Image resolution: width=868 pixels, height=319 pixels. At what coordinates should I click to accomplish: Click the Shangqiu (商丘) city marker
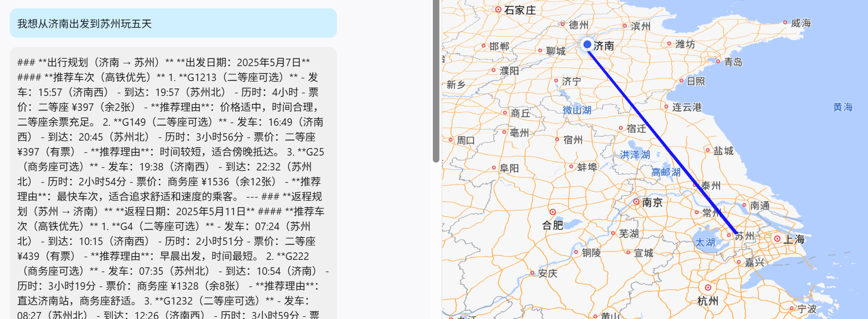[x=505, y=113]
